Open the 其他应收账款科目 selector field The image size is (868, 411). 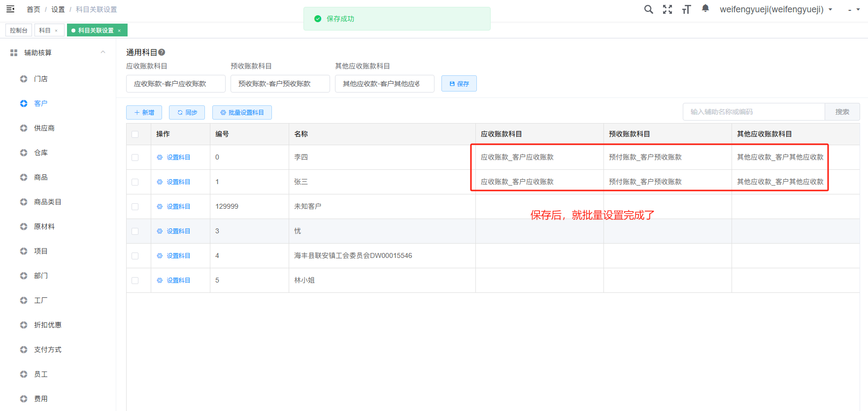coord(385,84)
